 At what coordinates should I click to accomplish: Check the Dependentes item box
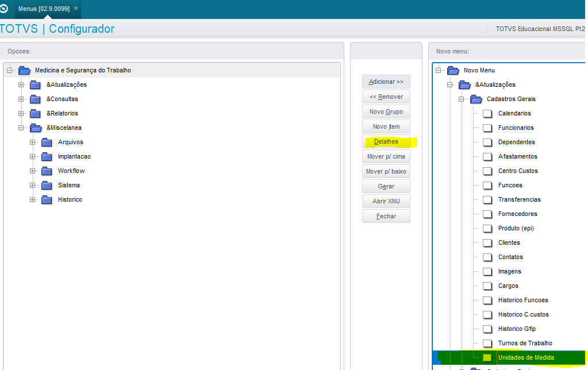pos(487,142)
